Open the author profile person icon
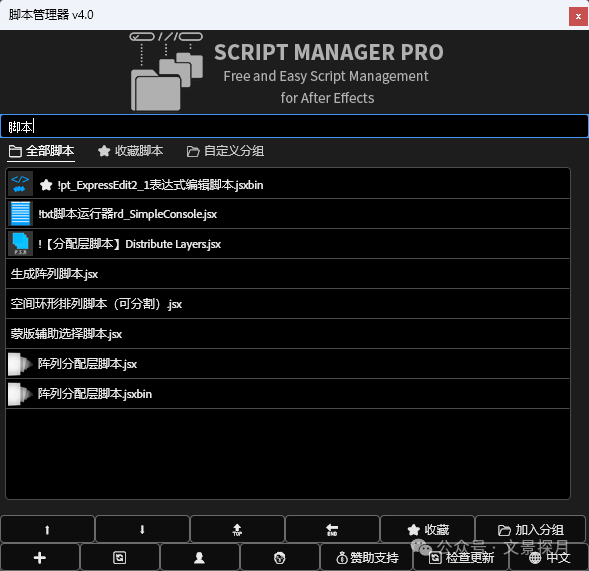This screenshot has width=589, height=571. pos(199,557)
